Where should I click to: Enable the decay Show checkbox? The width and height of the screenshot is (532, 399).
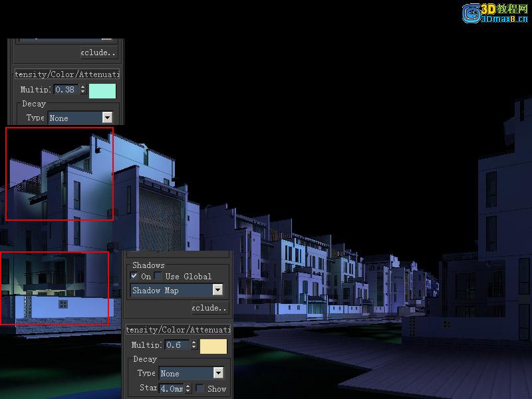click(x=200, y=388)
